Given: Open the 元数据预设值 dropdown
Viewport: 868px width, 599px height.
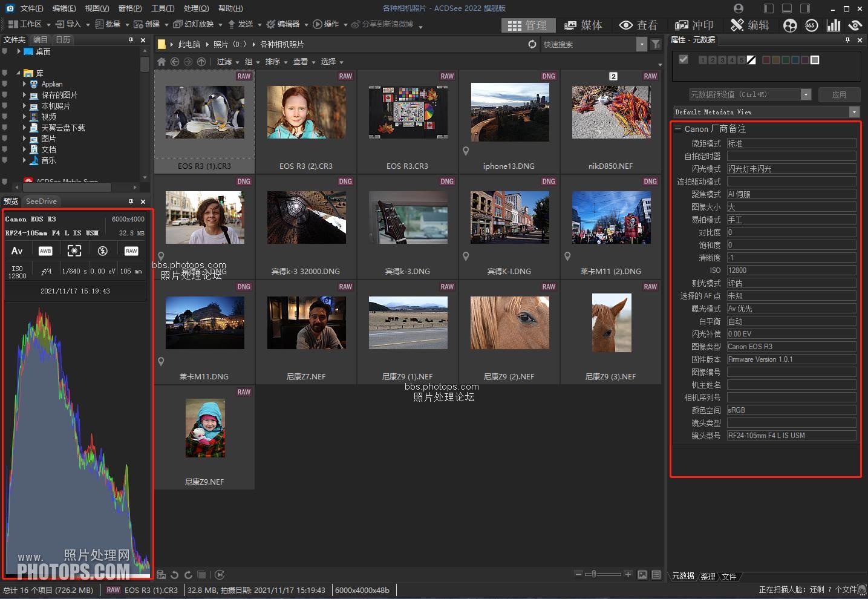Looking at the screenshot, I should coord(806,94).
